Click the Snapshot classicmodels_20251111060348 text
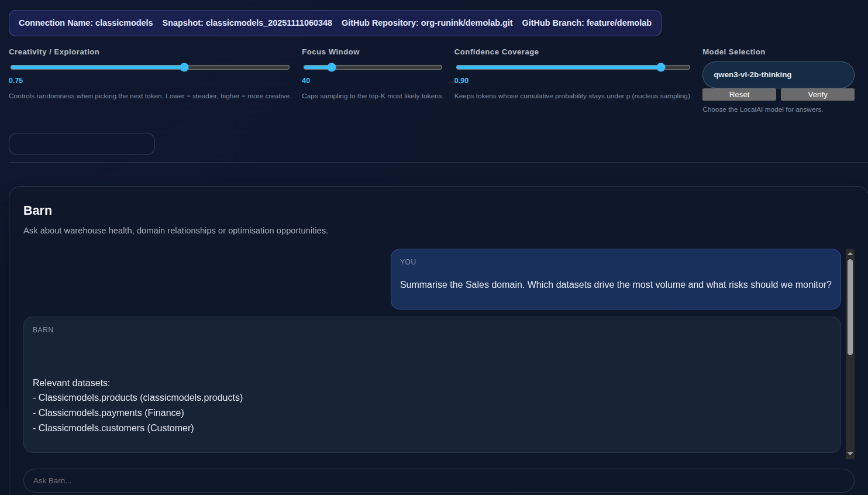The height and width of the screenshot is (495, 868). click(x=247, y=23)
